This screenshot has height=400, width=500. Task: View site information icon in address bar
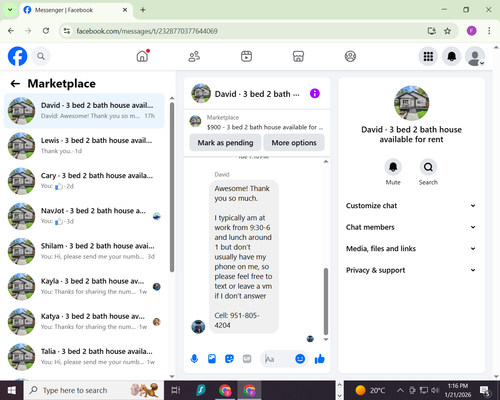(67, 31)
